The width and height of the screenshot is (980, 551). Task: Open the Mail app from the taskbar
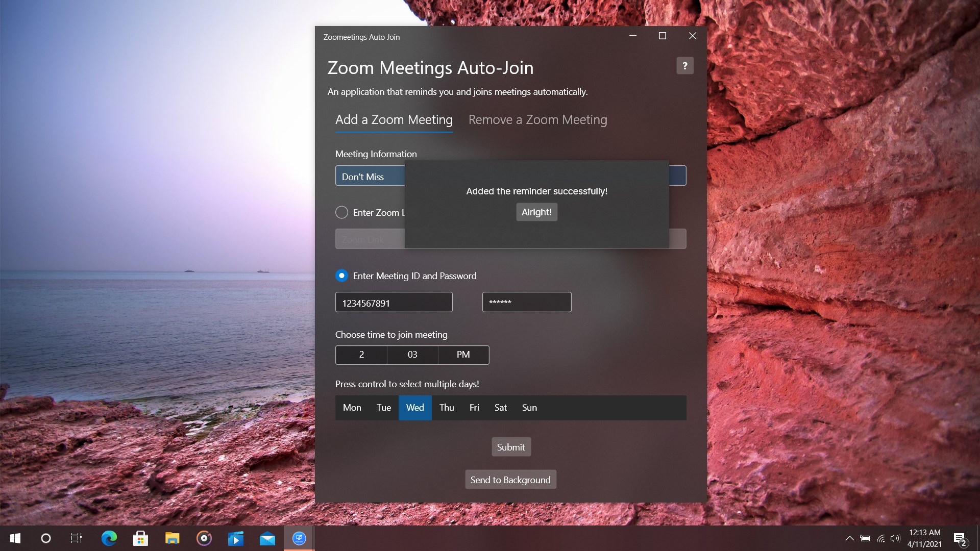(x=267, y=538)
